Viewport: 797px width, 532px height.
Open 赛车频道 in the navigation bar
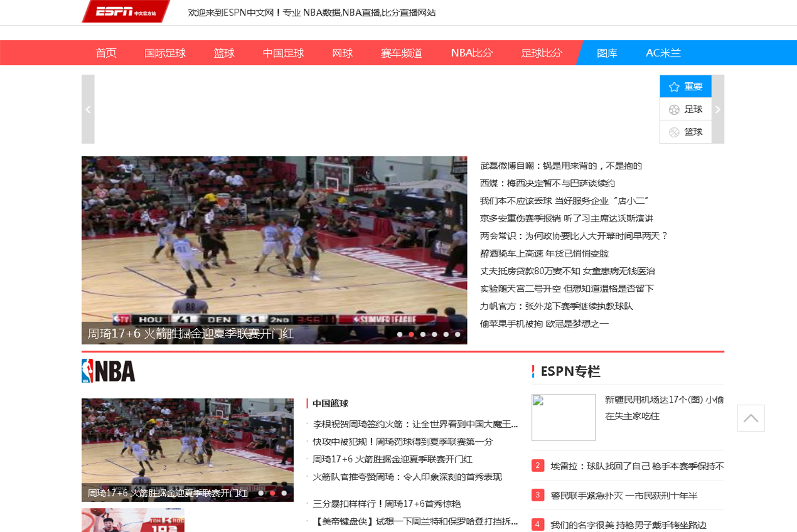pyautogui.click(x=401, y=53)
